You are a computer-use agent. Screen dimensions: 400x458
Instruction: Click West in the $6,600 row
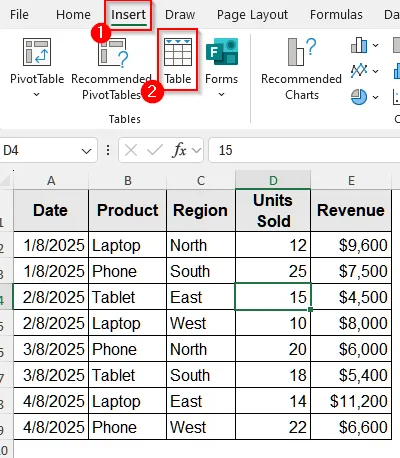[x=201, y=427]
